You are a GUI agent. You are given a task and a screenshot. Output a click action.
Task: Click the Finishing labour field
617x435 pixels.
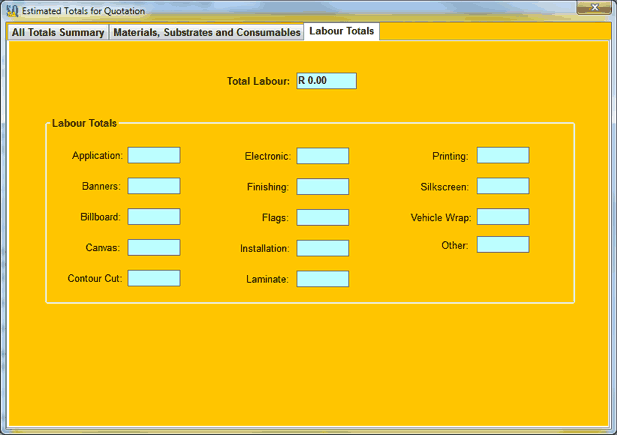point(323,187)
